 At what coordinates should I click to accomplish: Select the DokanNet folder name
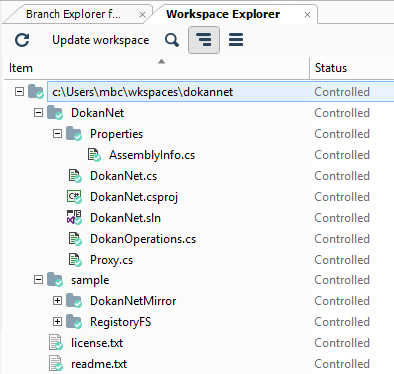(x=97, y=113)
